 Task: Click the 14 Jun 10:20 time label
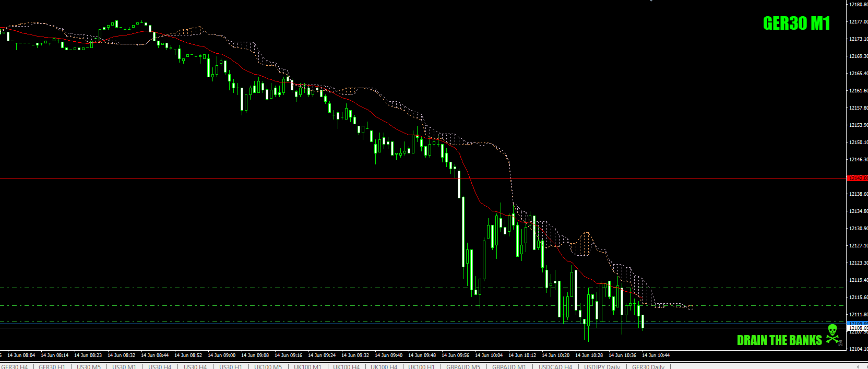tap(556, 355)
